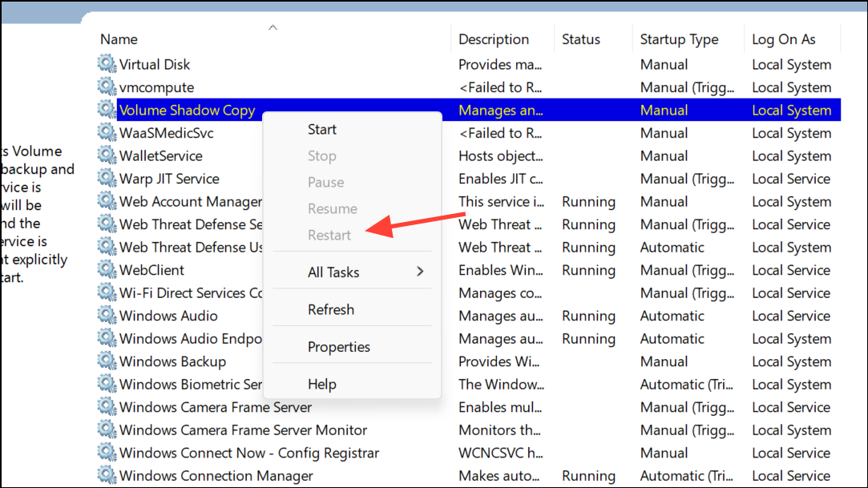Click the vmcompute service gear icon

pyautogui.click(x=107, y=87)
